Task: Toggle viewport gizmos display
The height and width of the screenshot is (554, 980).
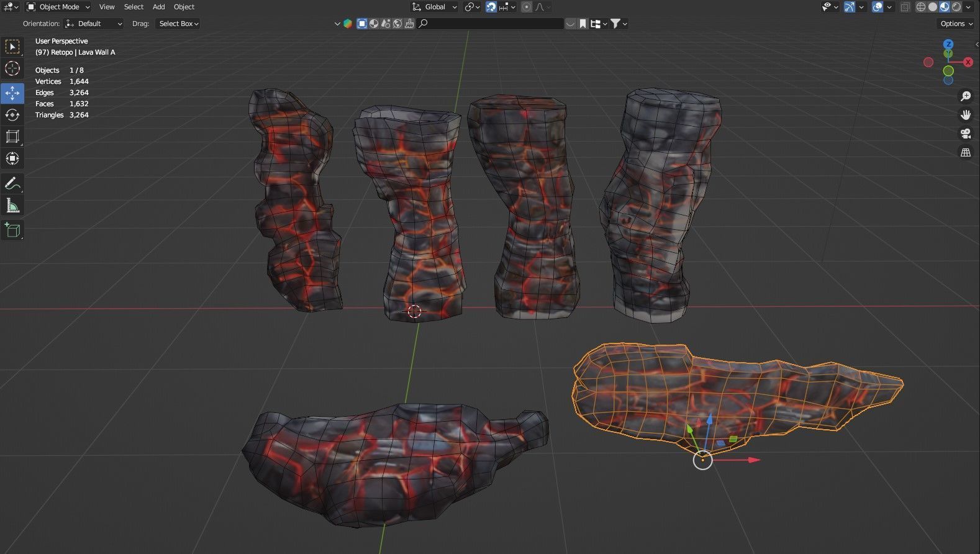Action: [x=849, y=7]
